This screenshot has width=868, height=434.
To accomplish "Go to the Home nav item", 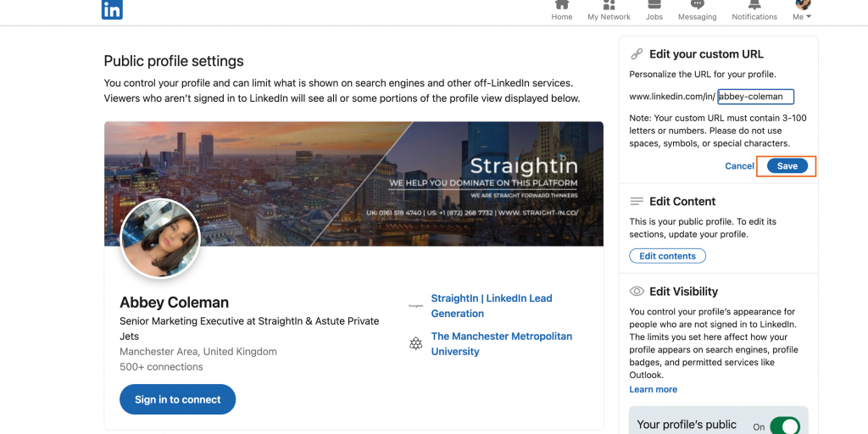I will coord(561,11).
